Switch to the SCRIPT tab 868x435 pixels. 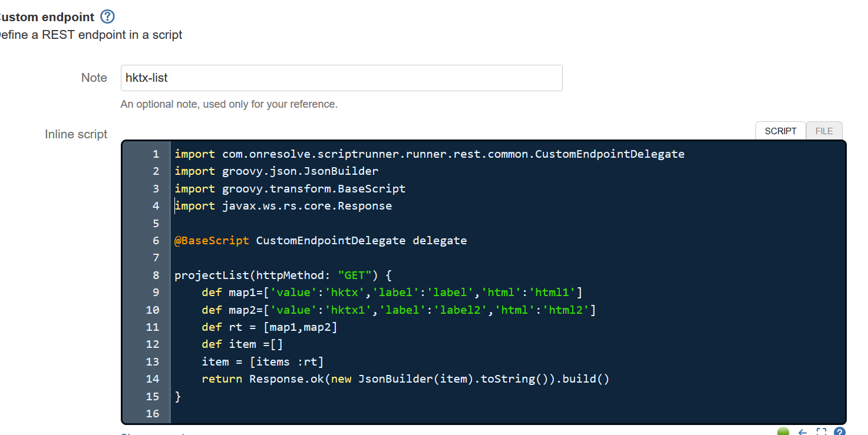click(780, 131)
